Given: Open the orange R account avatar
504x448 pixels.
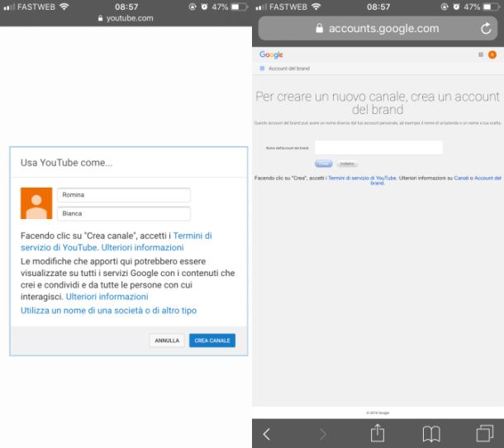Looking at the screenshot, I should [492, 55].
